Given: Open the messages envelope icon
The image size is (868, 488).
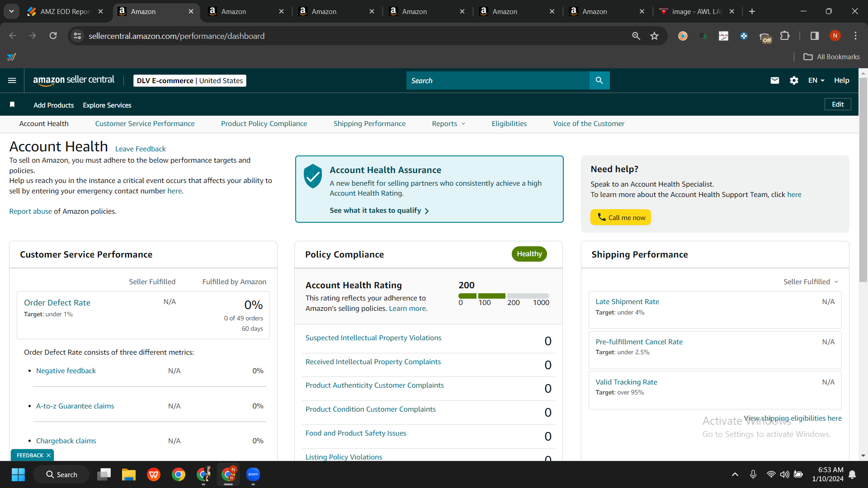Looking at the screenshot, I should (775, 80).
